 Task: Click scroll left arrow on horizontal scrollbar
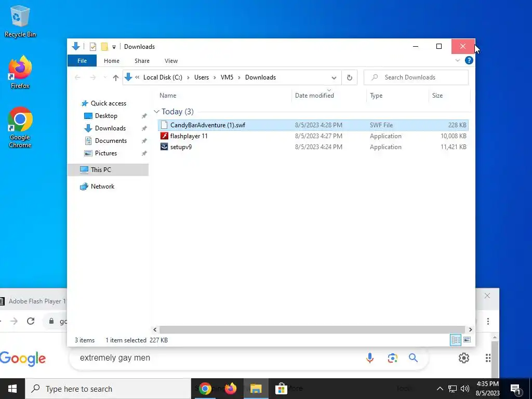(x=155, y=329)
